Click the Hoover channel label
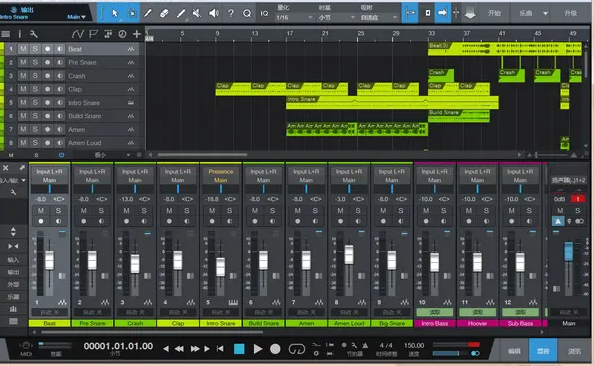 pos(477,324)
